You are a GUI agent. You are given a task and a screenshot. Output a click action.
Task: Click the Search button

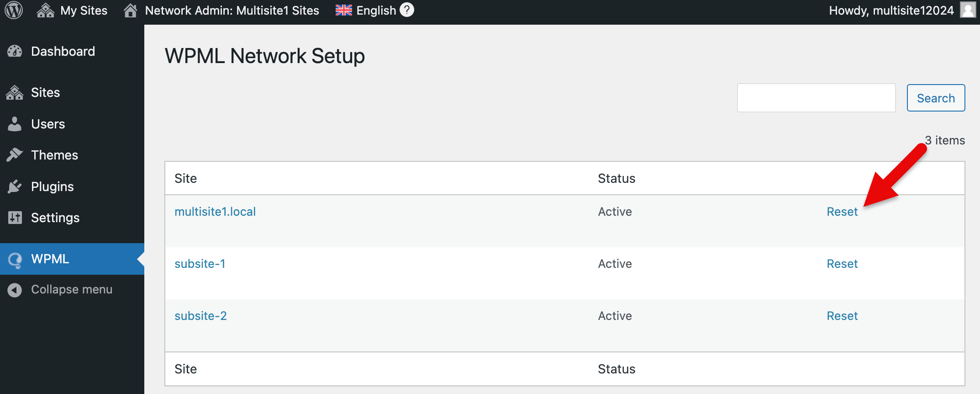(x=936, y=98)
